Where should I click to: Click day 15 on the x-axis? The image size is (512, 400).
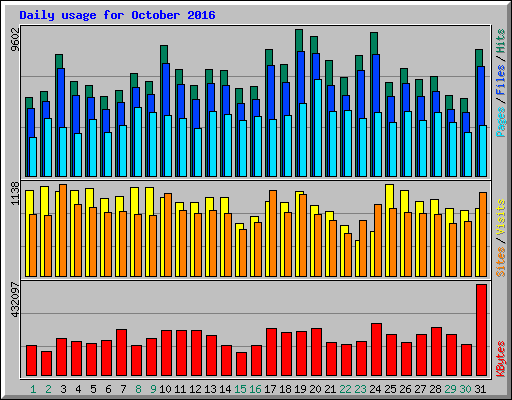coord(240,389)
